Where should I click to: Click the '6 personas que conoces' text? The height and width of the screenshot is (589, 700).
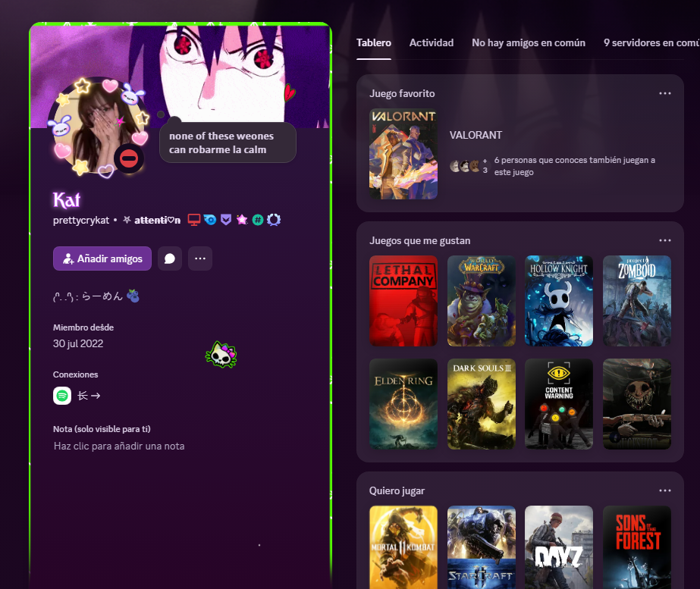575,166
